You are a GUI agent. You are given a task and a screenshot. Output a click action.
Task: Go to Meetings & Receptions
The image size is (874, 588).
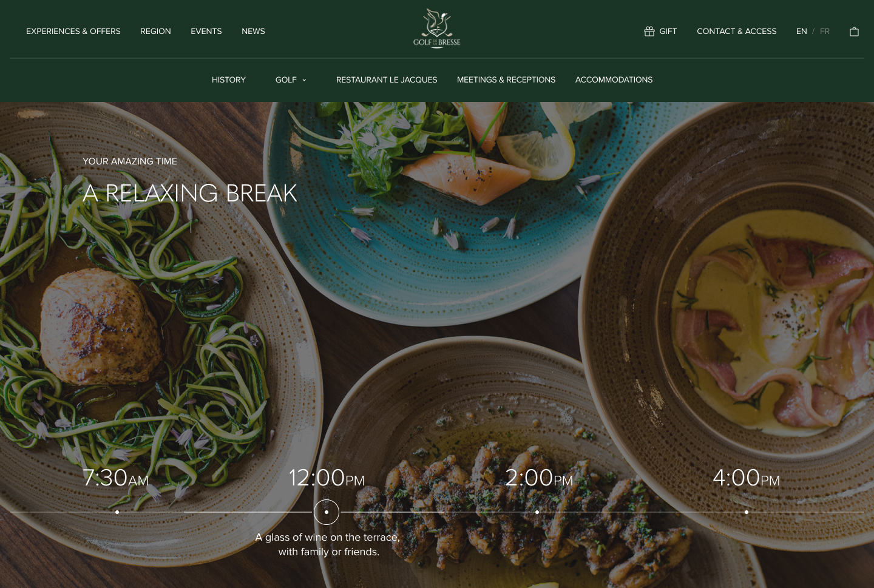tap(506, 79)
